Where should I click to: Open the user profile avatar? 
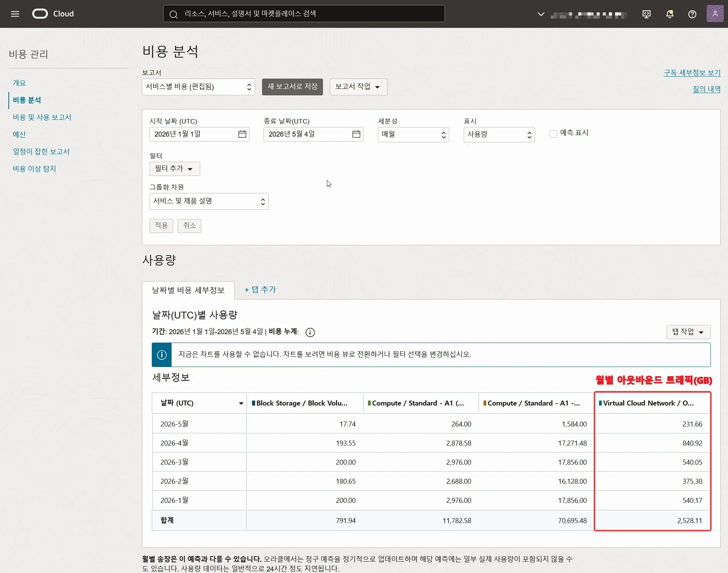click(x=715, y=14)
